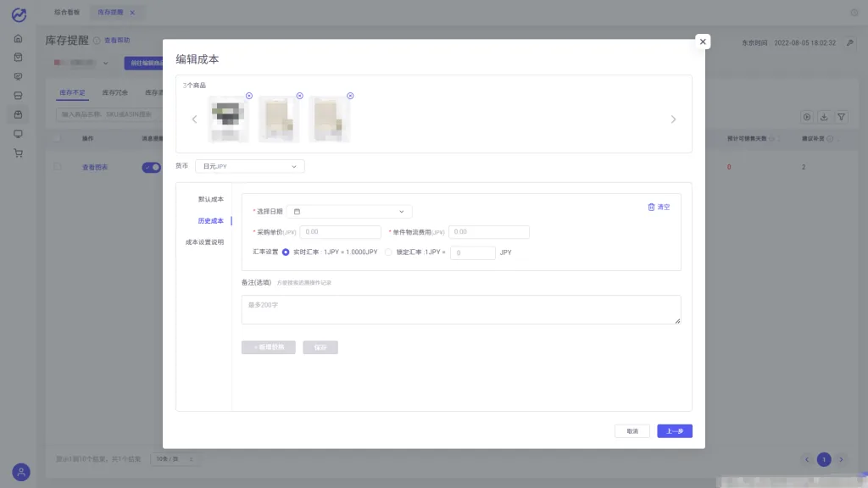
Task: Click the user avatar at bottom left
Action: click(x=21, y=472)
